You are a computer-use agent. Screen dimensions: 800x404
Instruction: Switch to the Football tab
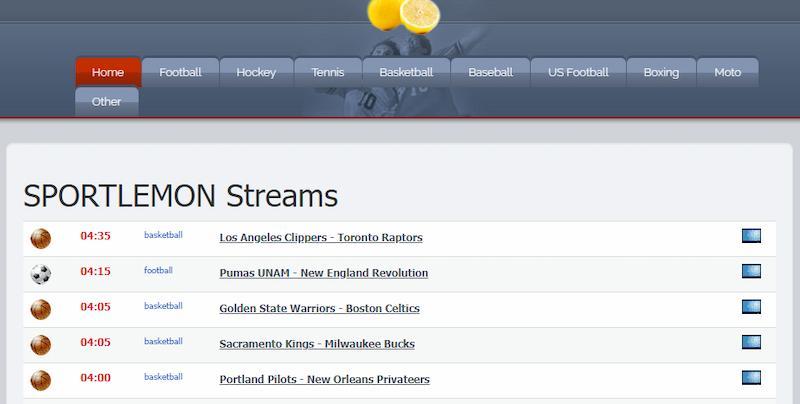180,72
